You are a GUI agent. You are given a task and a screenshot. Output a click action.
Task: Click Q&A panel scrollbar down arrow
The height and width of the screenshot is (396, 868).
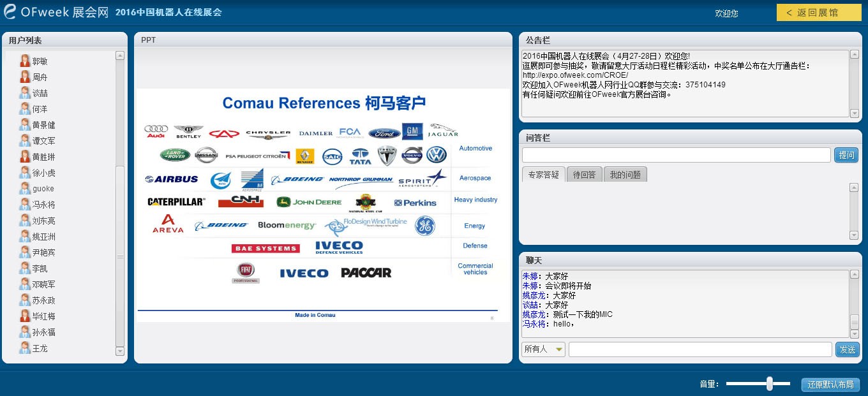coord(854,235)
